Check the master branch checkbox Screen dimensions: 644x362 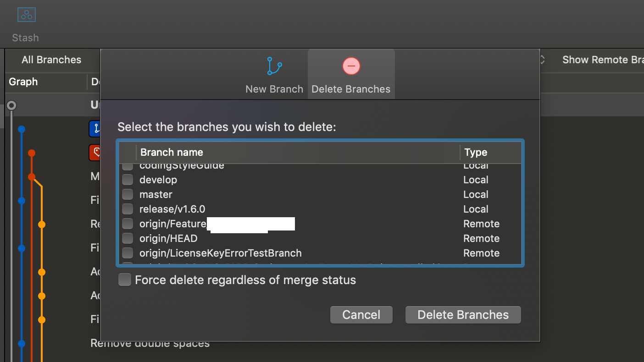pyautogui.click(x=127, y=194)
